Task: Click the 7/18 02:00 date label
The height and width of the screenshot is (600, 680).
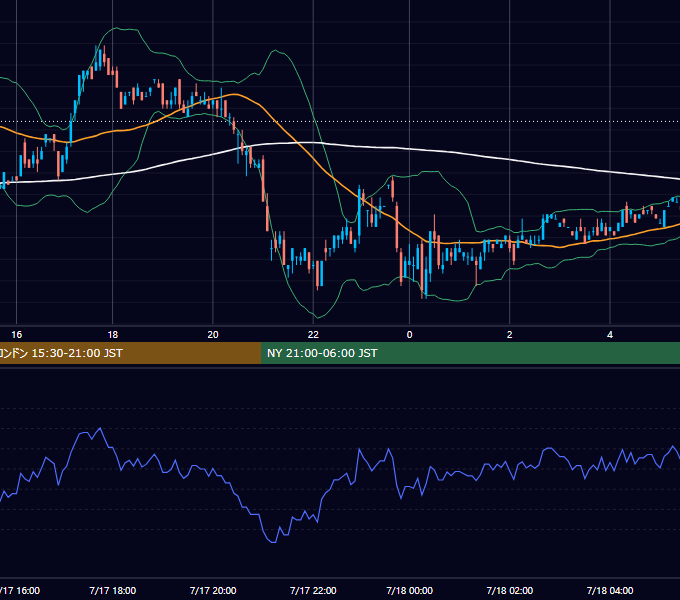Action: click(510, 590)
